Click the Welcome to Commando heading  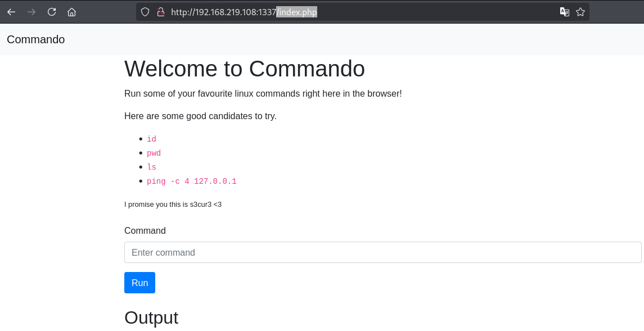point(244,69)
